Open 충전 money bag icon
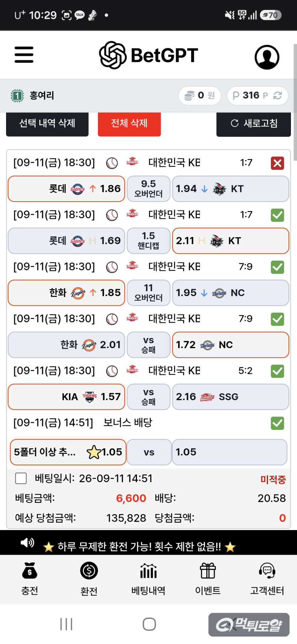Image resolution: width=297 pixels, height=644 pixels. coord(30,570)
